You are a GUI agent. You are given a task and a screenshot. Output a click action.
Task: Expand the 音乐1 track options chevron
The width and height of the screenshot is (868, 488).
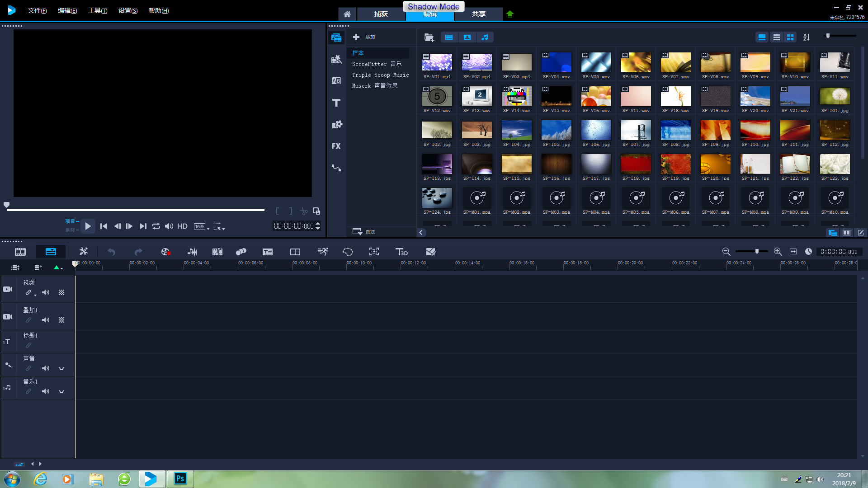(61, 391)
